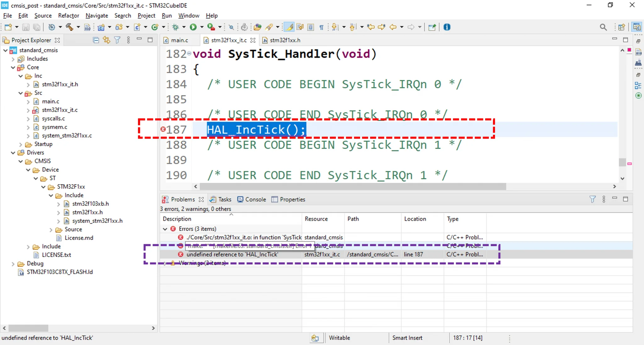Image resolution: width=644 pixels, height=345 pixels.
Task: Click the editor horizontal scrollbar
Action: pos(352,187)
